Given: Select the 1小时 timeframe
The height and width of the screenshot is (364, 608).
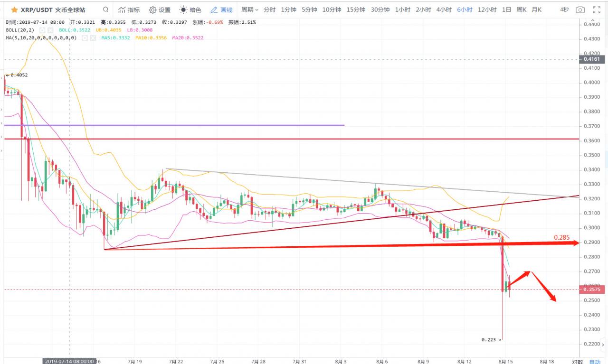Looking at the screenshot, I should [x=403, y=9].
